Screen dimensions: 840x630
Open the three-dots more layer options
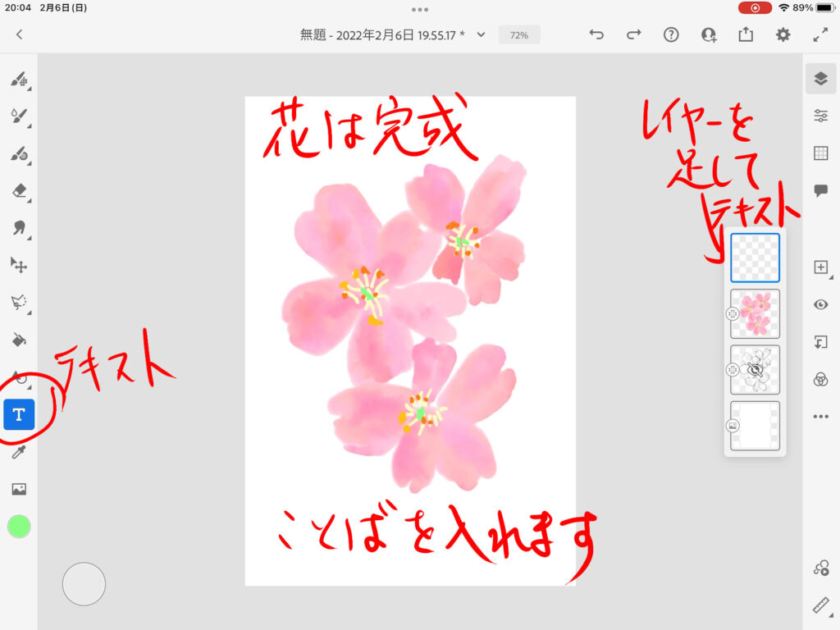pos(820,417)
